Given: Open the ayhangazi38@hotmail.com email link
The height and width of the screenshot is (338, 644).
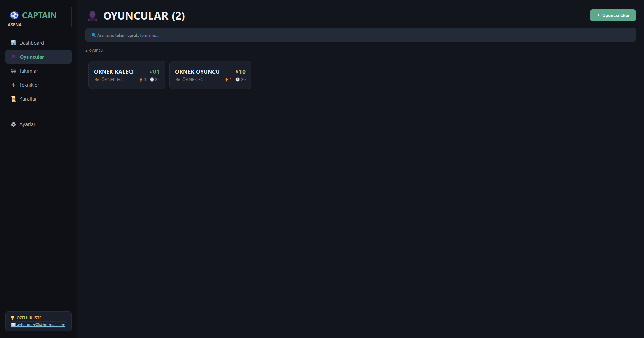Looking at the screenshot, I should coord(41,325).
